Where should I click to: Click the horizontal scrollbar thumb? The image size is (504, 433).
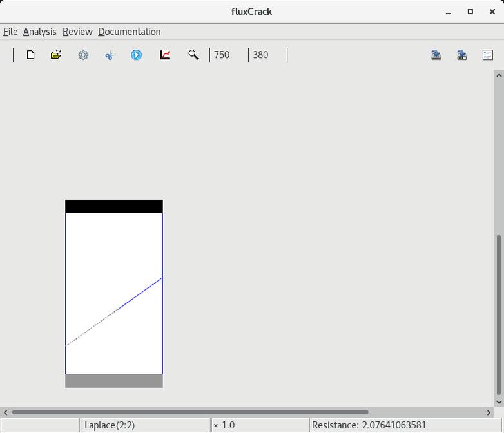[x=190, y=412]
